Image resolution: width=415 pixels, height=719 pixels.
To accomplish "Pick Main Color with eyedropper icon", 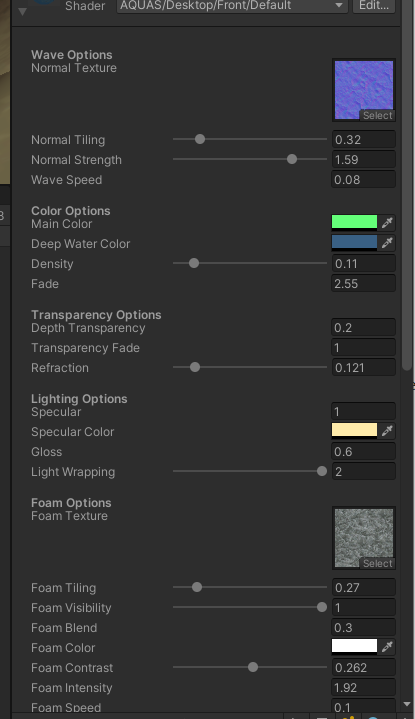I will point(387,223).
